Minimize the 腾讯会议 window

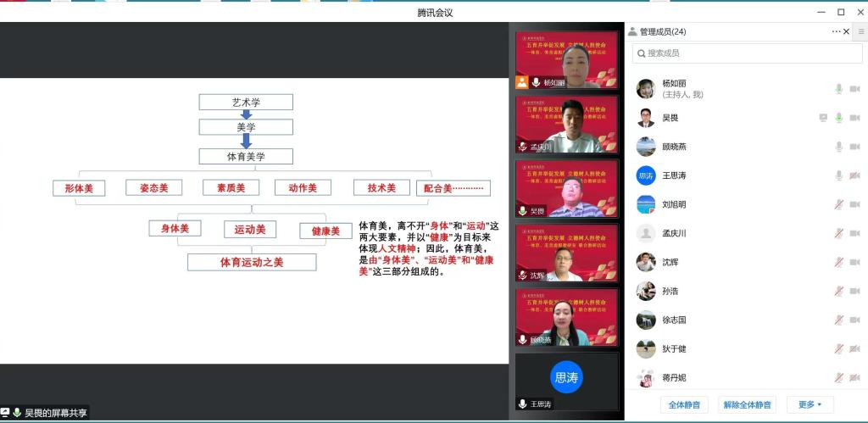822,12
